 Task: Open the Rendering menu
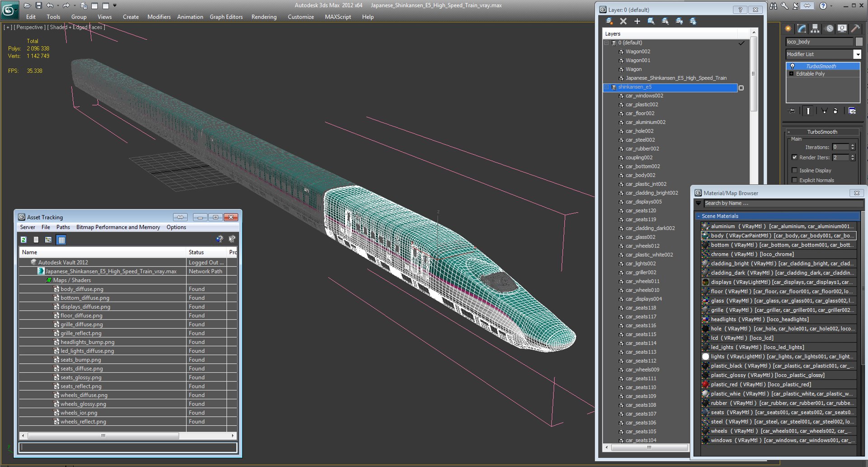click(264, 17)
